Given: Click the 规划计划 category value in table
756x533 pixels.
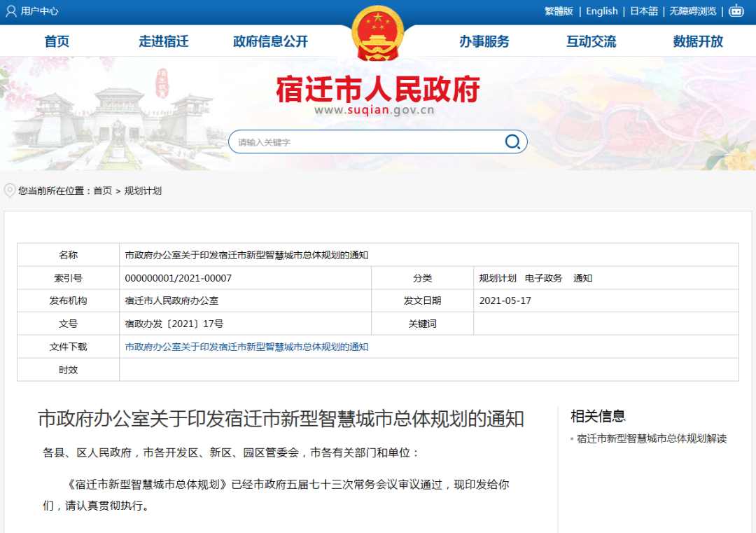Looking at the screenshot, I should [x=498, y=278].
